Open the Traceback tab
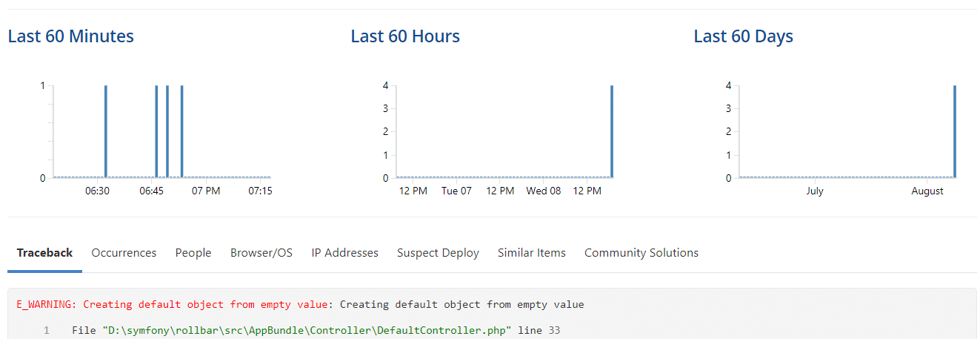Screen dimensions: 980x339 point(44,253)
